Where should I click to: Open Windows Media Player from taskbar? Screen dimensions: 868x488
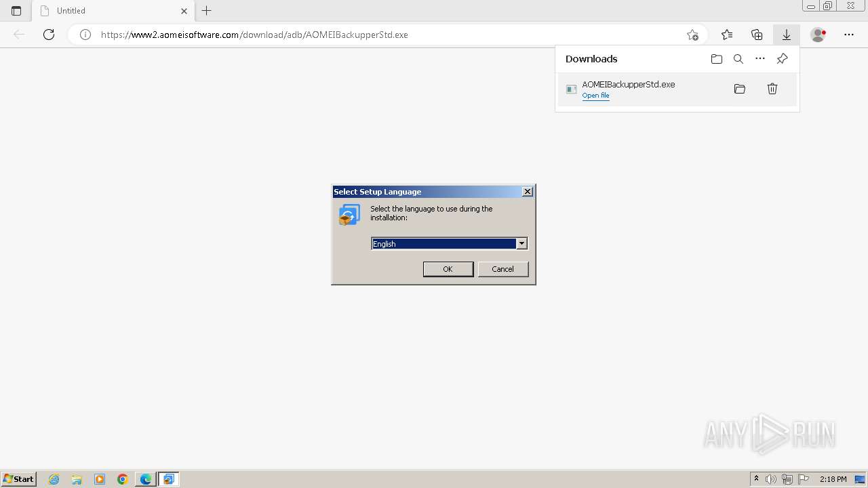point(100,479)
